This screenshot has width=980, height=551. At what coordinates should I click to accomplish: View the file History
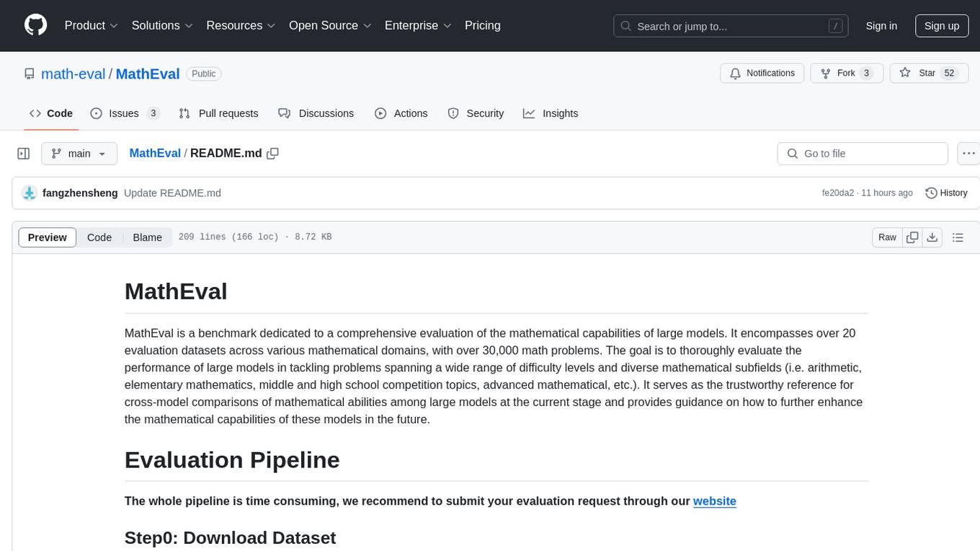coord(946,193)
